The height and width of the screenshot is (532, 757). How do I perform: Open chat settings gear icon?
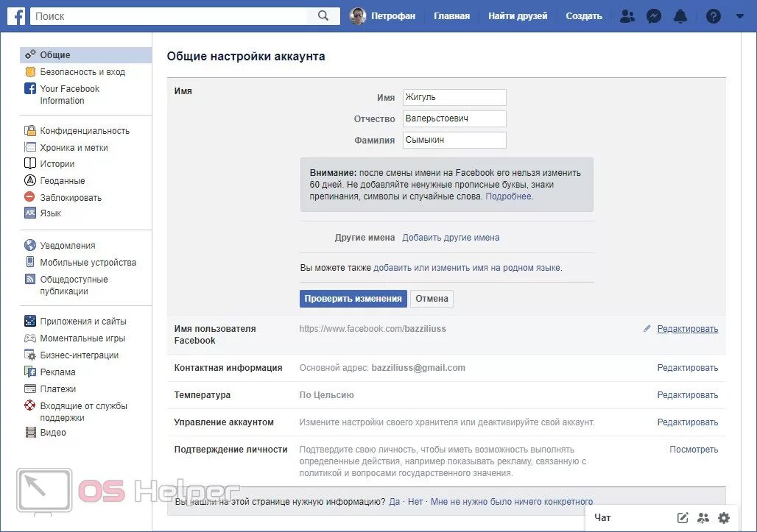coord(724,518)
